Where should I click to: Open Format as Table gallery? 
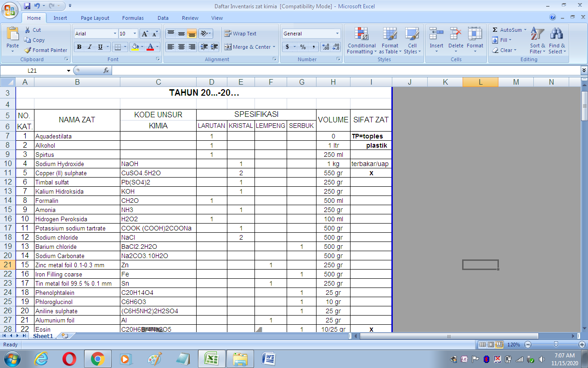click(390, 40)
